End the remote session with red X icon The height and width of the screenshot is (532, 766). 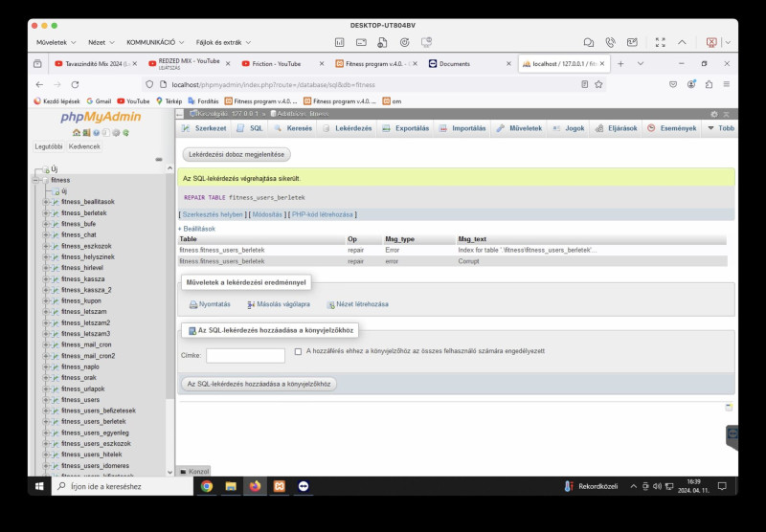(711, 42)
